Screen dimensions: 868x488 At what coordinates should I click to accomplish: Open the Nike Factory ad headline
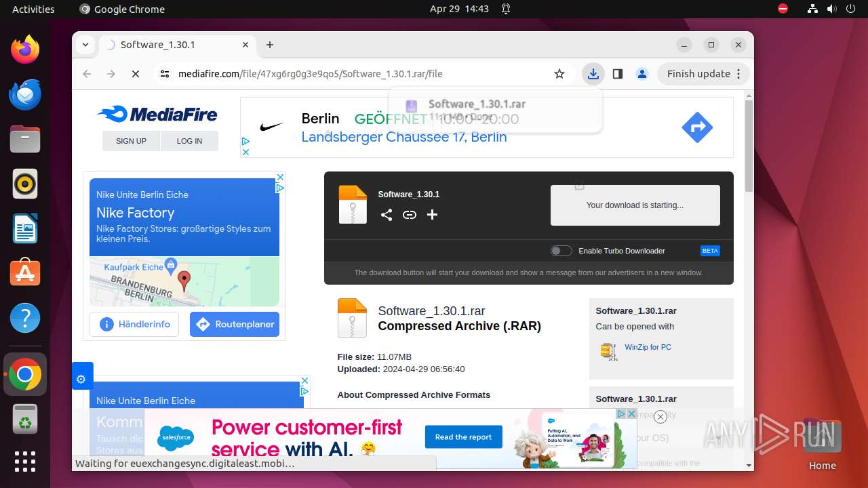[x=136, y=213]
